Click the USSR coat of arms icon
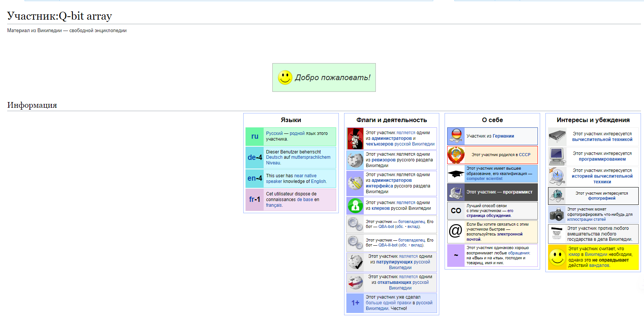Viewport: 644px width, 316px height. [x=456, y=155]
